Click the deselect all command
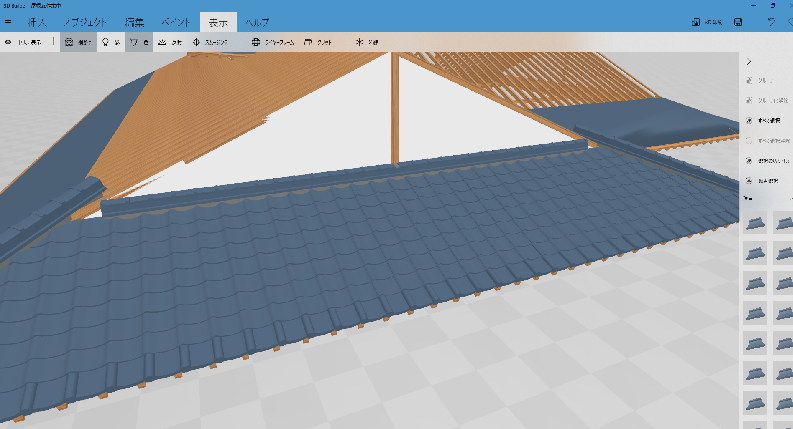Screen dimensions: 793x429 coord(768,141)
